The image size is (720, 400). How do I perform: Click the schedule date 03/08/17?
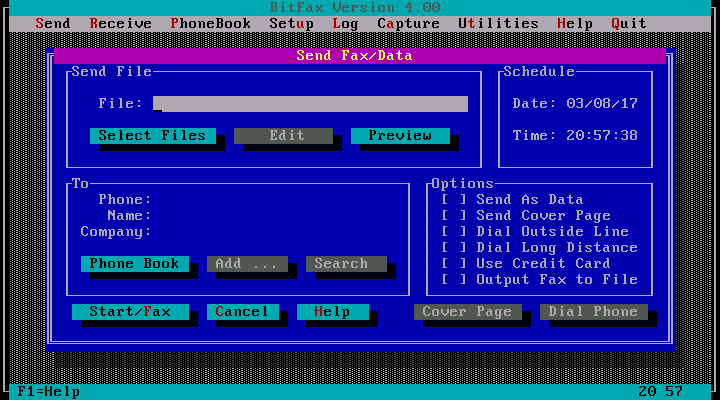pos(602,104)
